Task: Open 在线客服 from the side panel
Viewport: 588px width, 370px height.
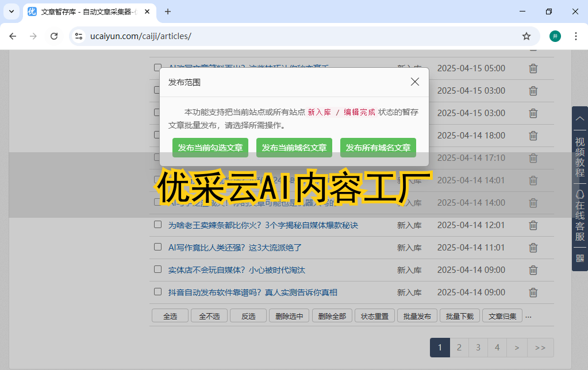Action: coord(579,215)
